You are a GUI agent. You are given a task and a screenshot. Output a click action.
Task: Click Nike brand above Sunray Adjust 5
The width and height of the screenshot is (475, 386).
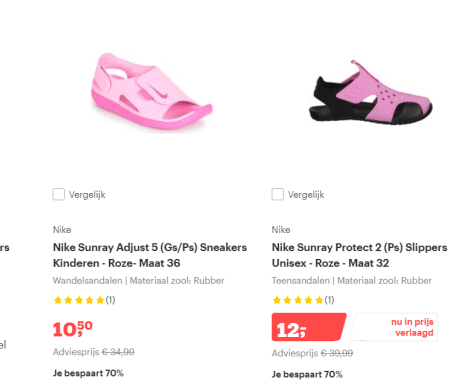tap(62, 230)
